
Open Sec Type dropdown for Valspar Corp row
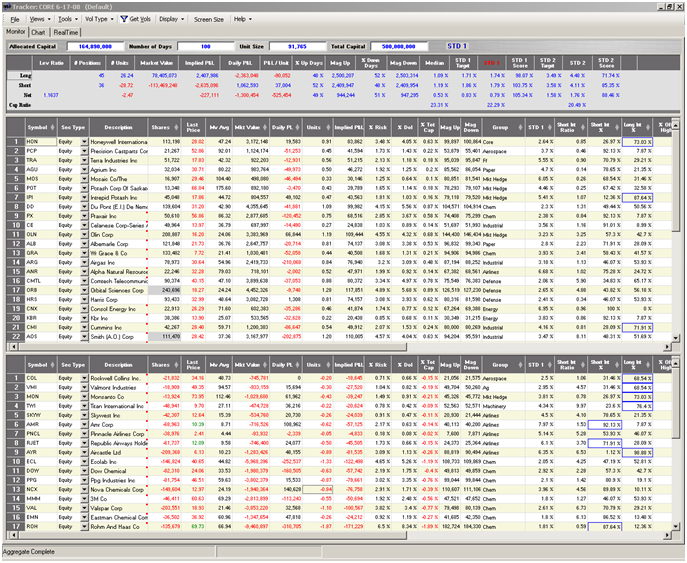click(x=85, y=508)
